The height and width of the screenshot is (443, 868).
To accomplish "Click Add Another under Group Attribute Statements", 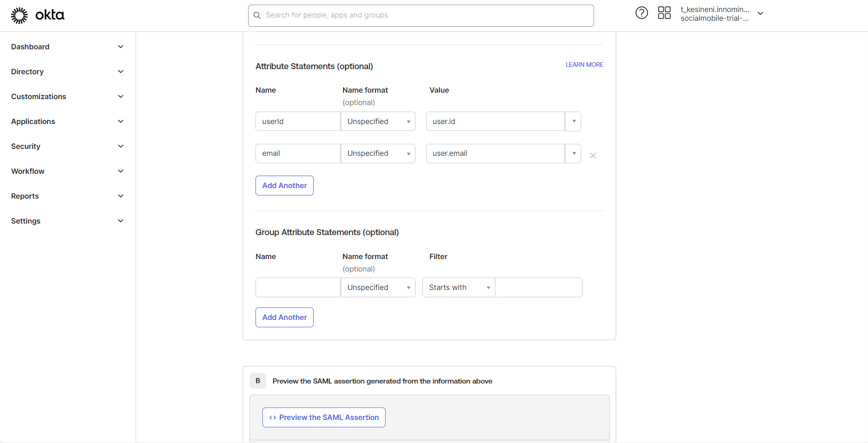I will [285, 318].
